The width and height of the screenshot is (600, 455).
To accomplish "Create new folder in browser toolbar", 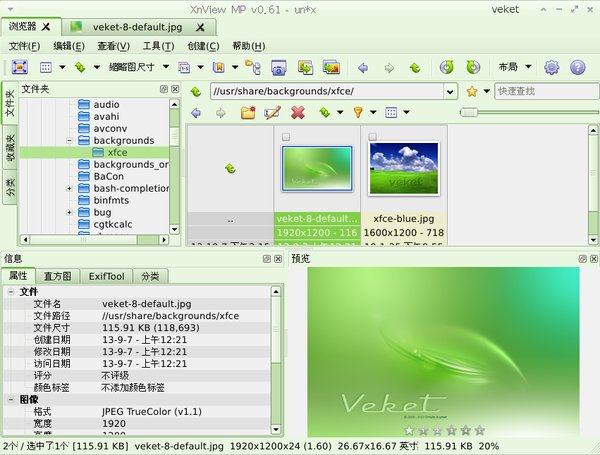I will (248, 113).
